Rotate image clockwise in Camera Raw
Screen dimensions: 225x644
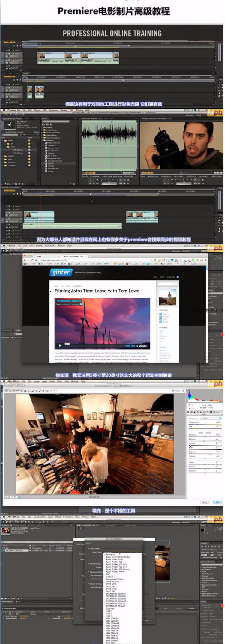point(55,391)
